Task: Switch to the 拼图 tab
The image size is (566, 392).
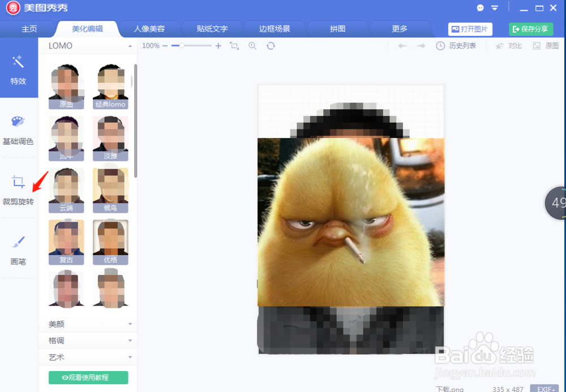Action: click(x=337, y=29)
